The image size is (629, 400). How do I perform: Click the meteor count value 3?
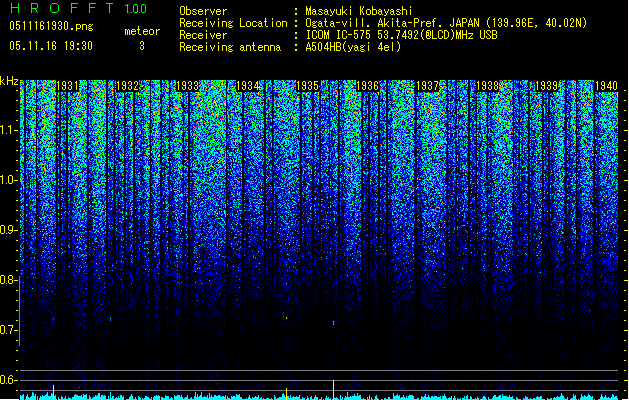click(x=142, y=46)
